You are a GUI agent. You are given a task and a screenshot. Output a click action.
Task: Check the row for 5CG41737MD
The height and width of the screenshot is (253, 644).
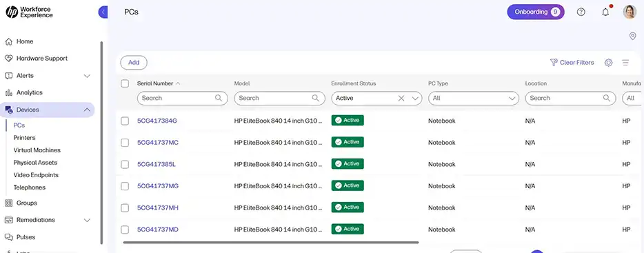pyautogui.click(x=125, y=230)
